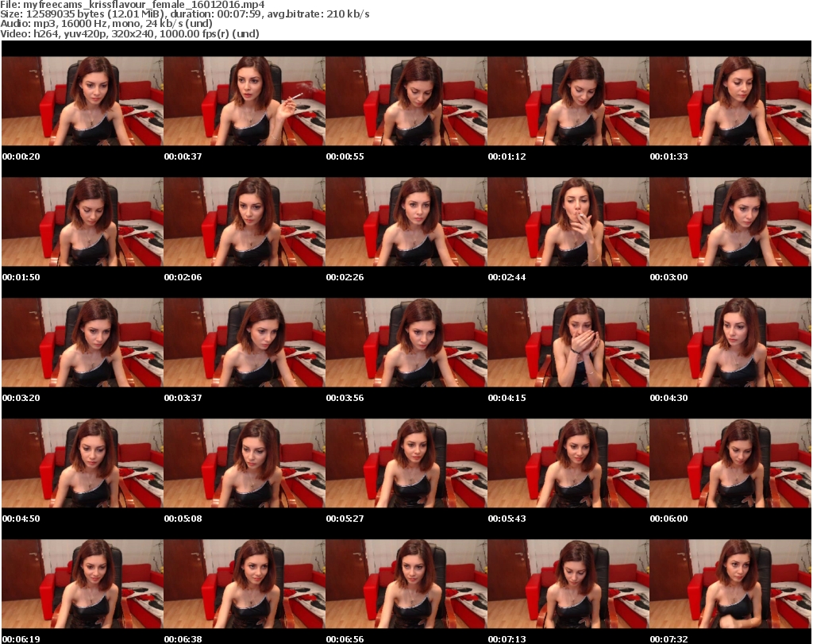The height and width of the screenshot is (644, 813).
Task: Select the frame stamped 00:05:27
Action: [x=406, y=463]
